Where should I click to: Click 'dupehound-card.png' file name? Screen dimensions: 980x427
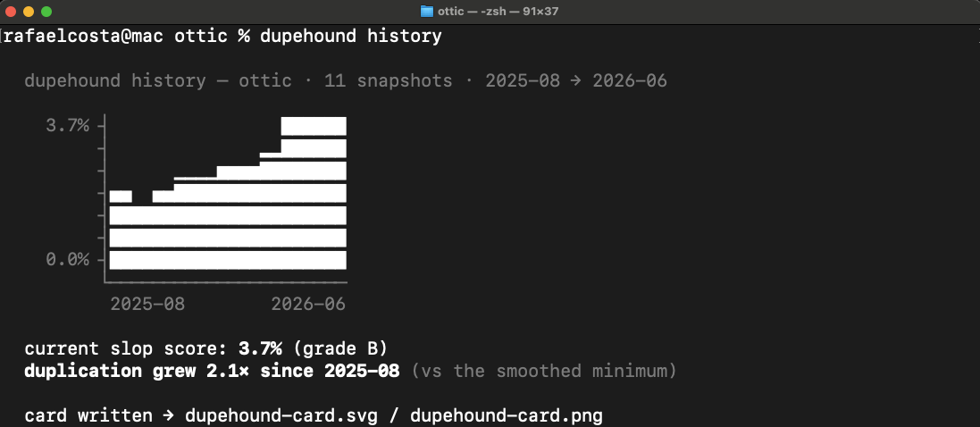pyautogui.click(x=507, y=415)
